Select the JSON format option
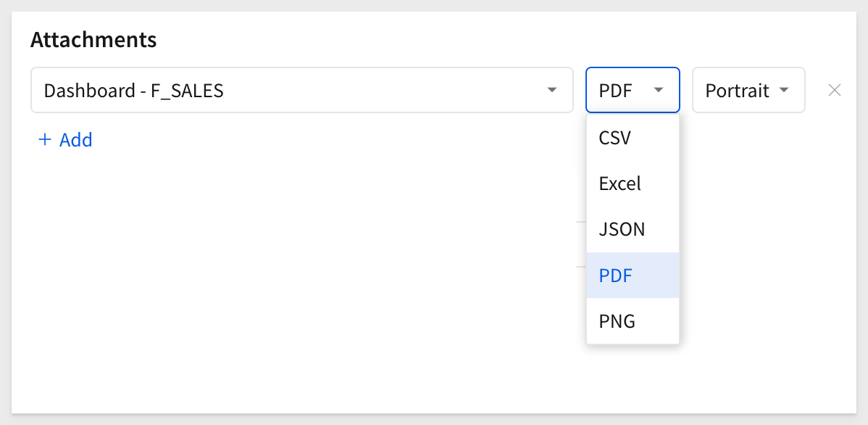 [633, 229]
